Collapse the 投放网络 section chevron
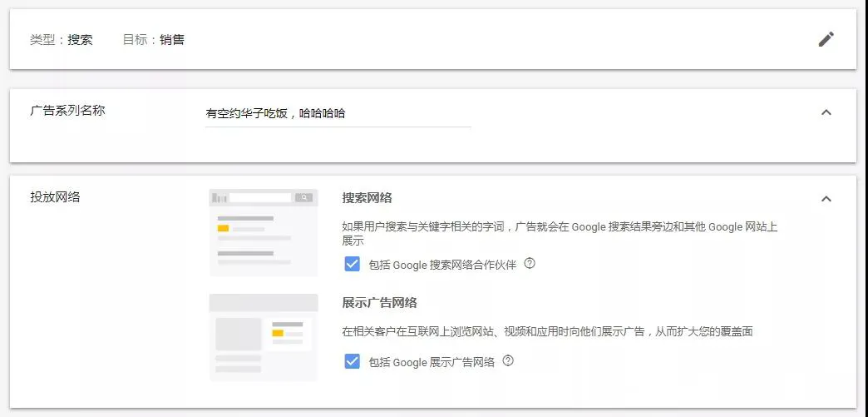The image size is (868, 417). click(826, 199)
